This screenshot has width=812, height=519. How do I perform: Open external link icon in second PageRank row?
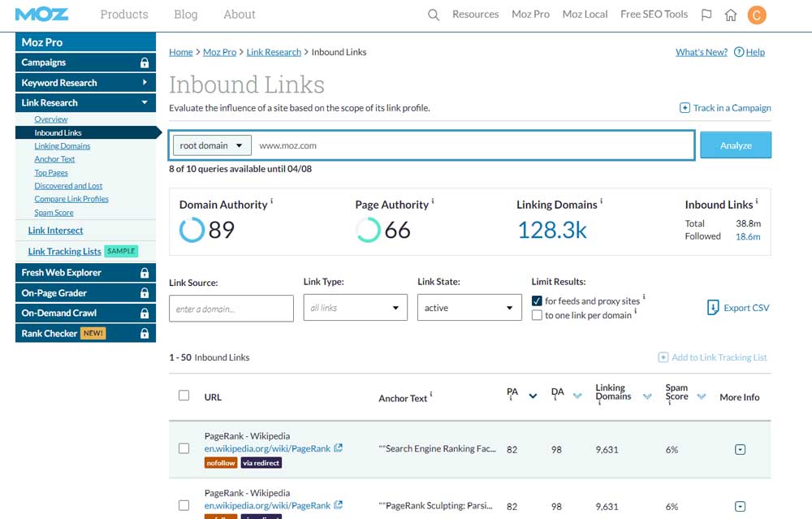338,505
